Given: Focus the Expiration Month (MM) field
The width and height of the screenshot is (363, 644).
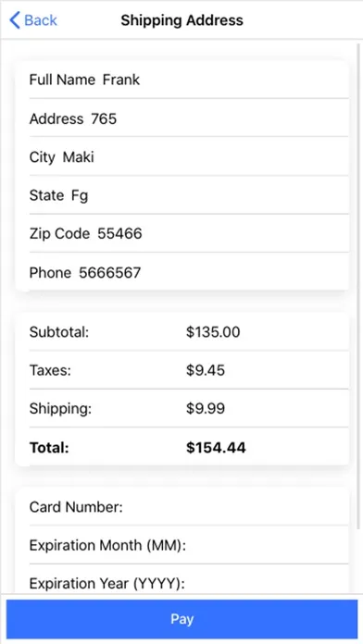Looking at the screenshot, I should click(x=189, y=545).
